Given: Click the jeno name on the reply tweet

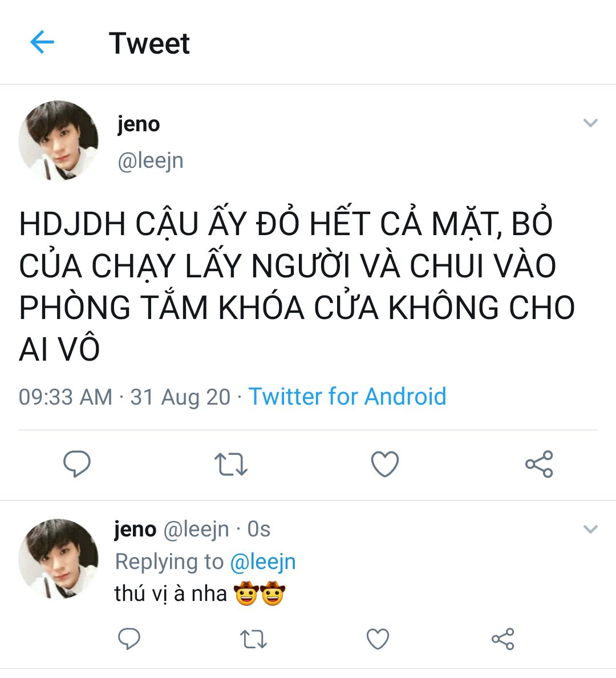Looking at the screenshot, I should point(135,529).
